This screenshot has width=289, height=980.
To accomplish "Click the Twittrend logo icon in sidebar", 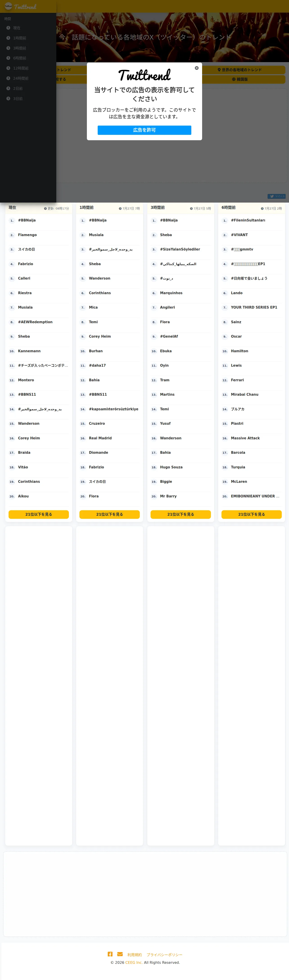I will [x=8, y=6].
